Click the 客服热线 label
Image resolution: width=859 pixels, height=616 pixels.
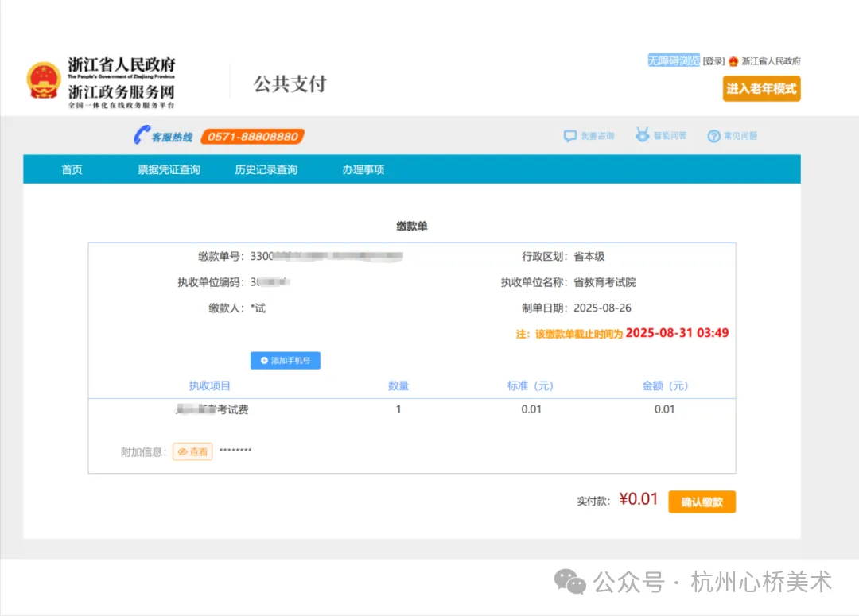(172, 137)
